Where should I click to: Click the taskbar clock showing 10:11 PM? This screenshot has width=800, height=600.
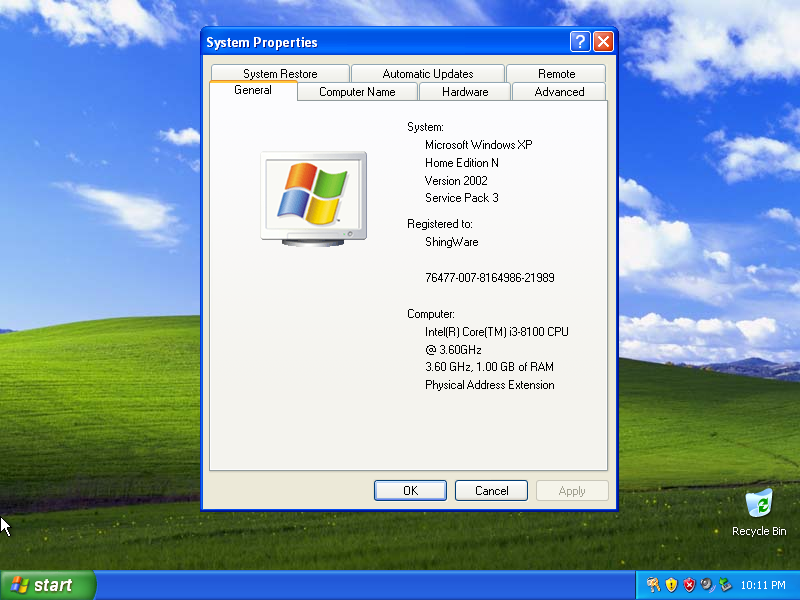763,585
